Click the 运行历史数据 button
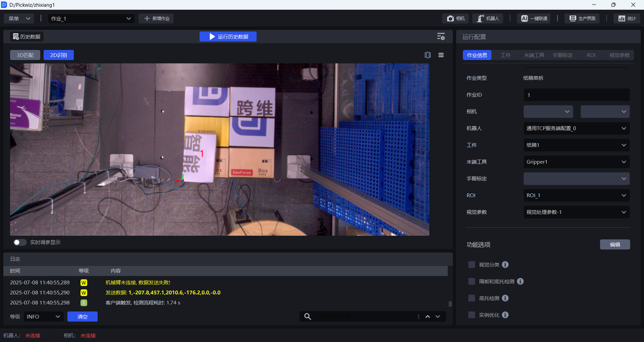Screen dimensions: 644x342 pyautogui.click(x=228, y=37)
